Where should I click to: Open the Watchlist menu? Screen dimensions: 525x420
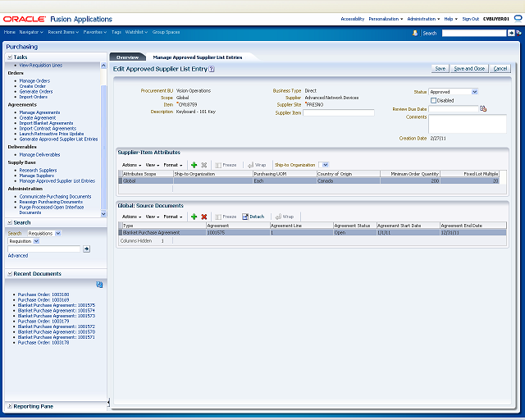(136, 32)
